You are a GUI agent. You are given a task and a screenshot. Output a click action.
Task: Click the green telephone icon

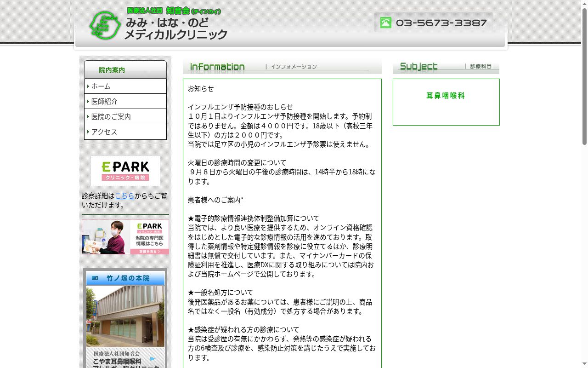386,23
